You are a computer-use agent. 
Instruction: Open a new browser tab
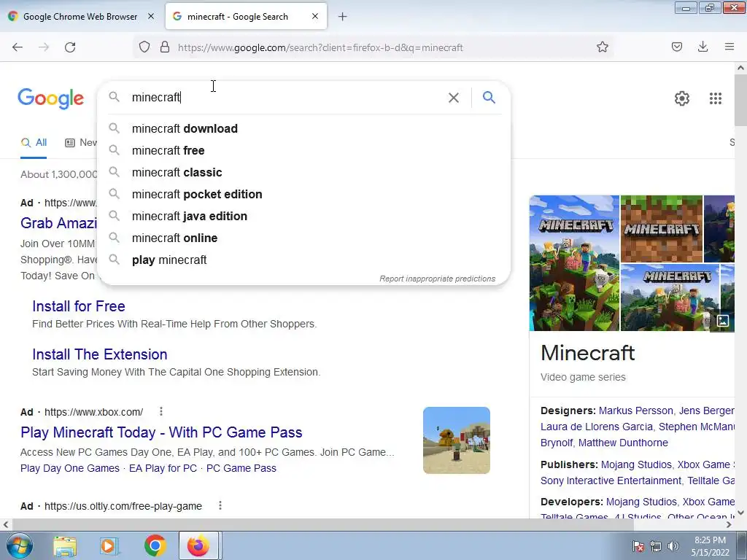point(343,17)
